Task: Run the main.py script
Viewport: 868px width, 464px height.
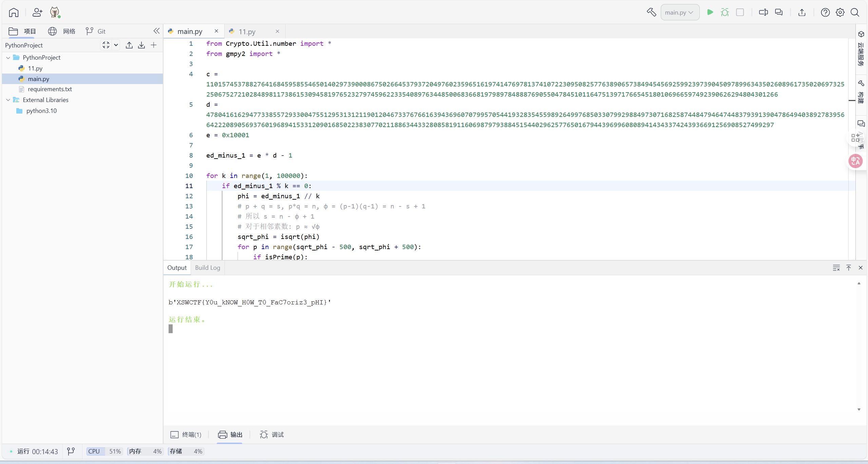Action: [x=710, y=12]
